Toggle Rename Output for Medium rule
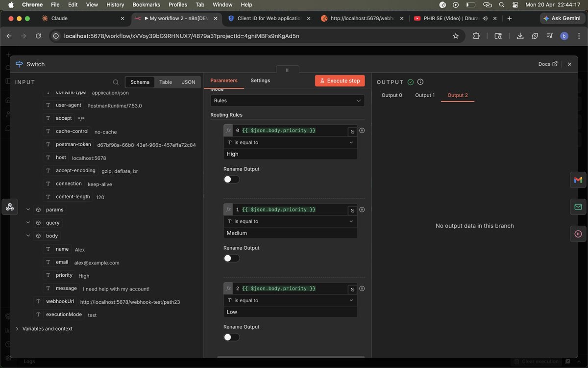 [x=232, y=259]
